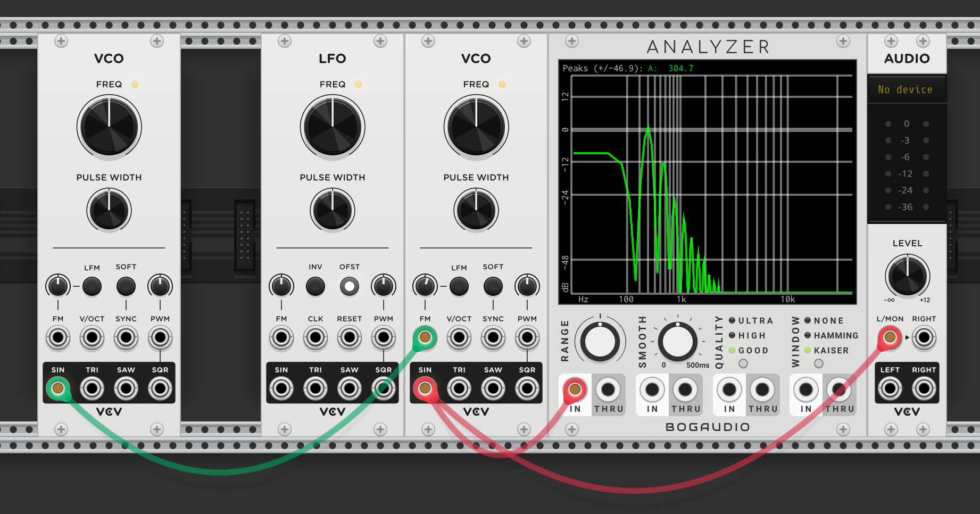
Task: Click the second VCO V/OCT input jack
Action: 459,337
